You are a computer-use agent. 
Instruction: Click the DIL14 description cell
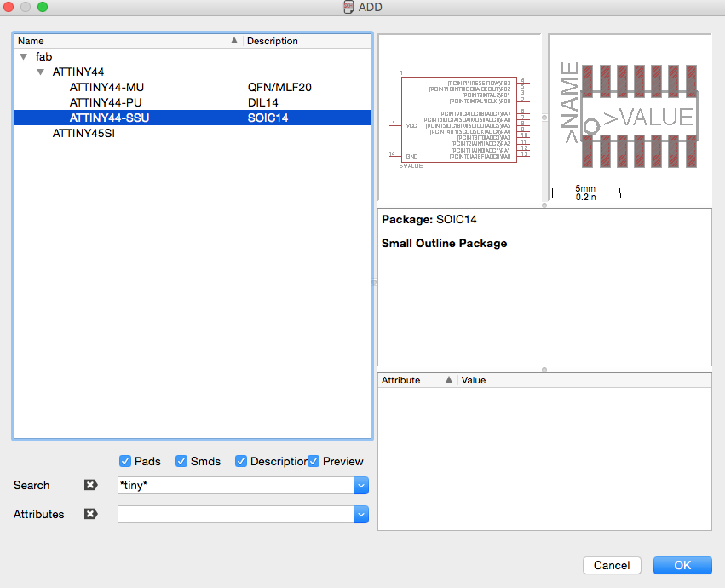(x=262, y=102)
